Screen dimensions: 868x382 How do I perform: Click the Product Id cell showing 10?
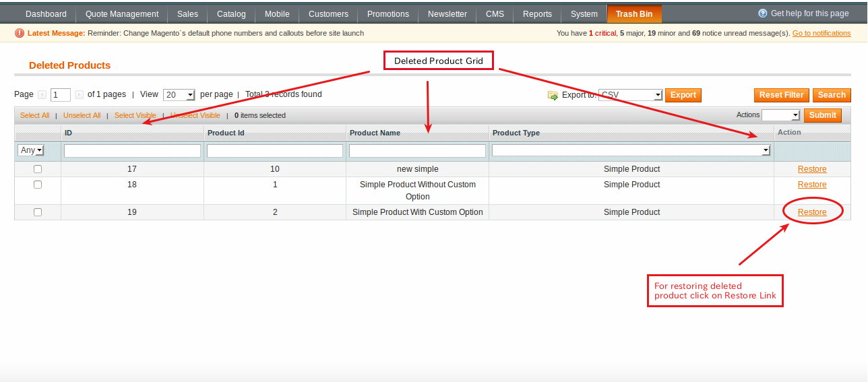pyautogui.click(x=275, y=169)
